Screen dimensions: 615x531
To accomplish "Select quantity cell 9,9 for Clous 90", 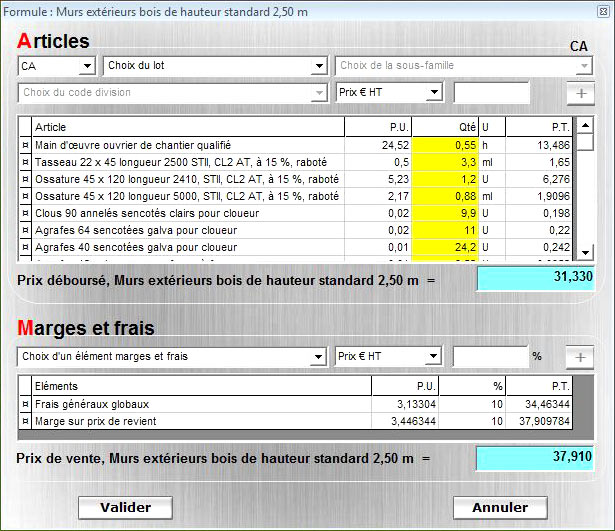I will tap(445, 213).
